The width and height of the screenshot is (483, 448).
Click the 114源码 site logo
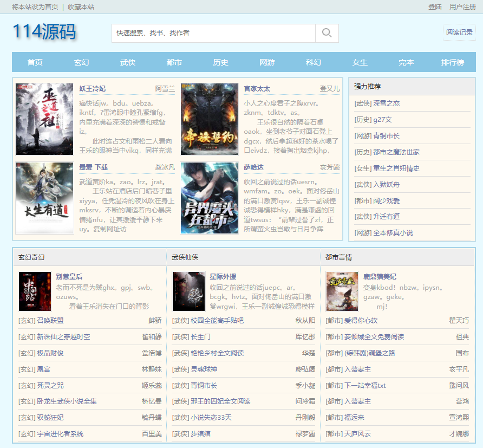click(x=45, y=33)
